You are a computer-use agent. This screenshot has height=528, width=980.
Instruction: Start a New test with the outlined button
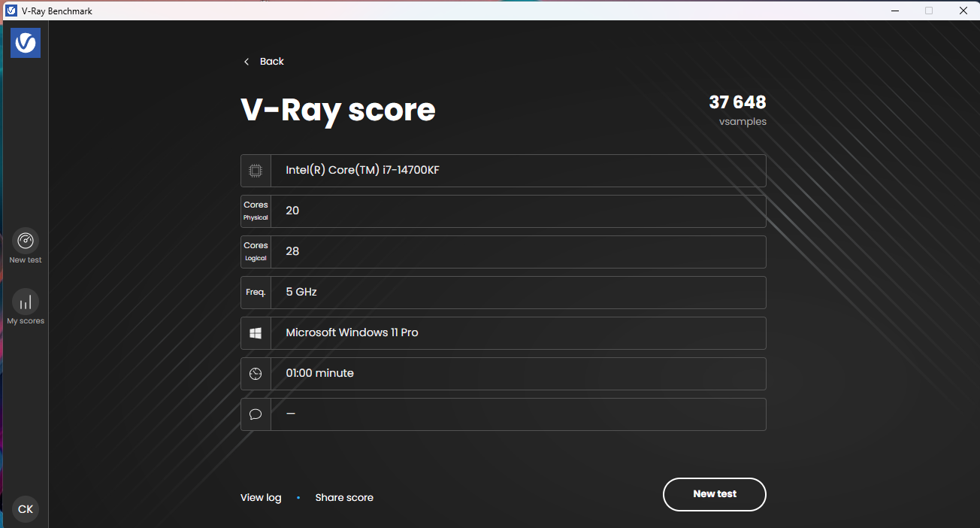715,494
